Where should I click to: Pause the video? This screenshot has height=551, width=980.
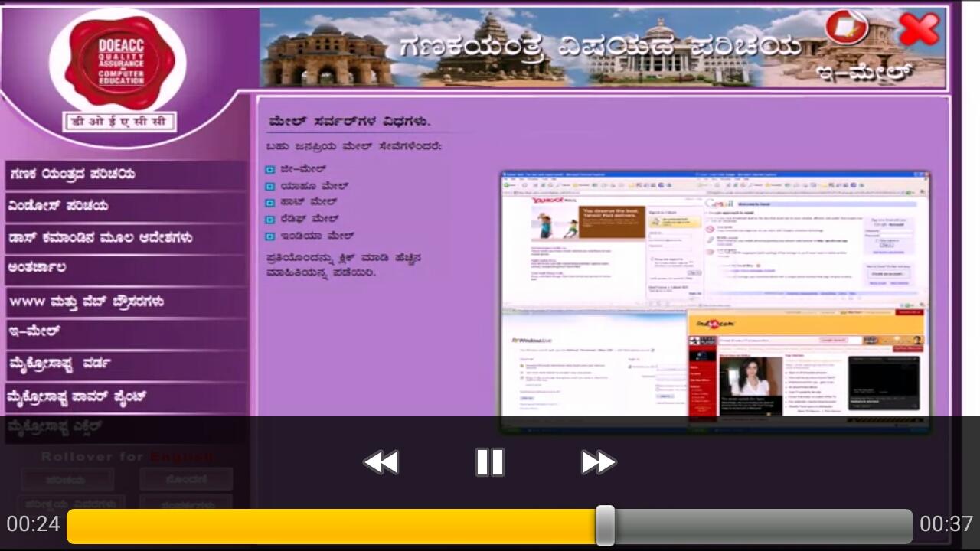490,462
